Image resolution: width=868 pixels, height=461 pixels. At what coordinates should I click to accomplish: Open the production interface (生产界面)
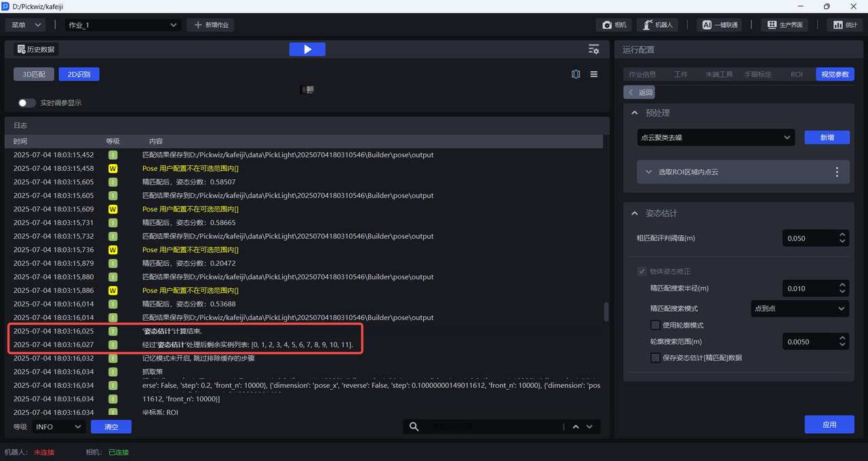click(785, 25)
